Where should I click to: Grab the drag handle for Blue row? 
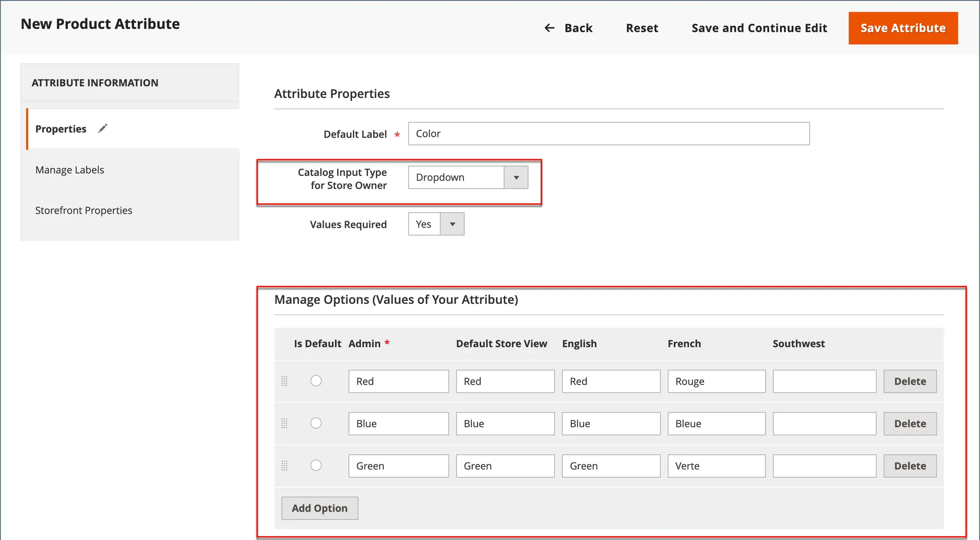pos(284,423)
